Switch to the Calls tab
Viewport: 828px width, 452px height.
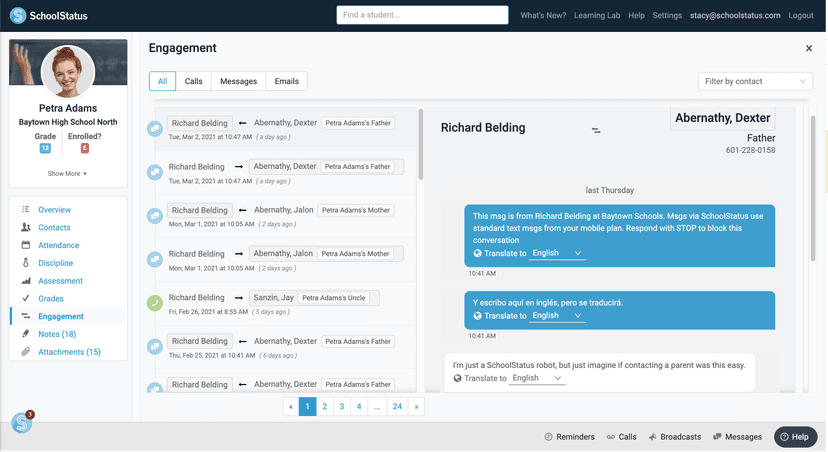pyautogui.click(x=193, y=81)
